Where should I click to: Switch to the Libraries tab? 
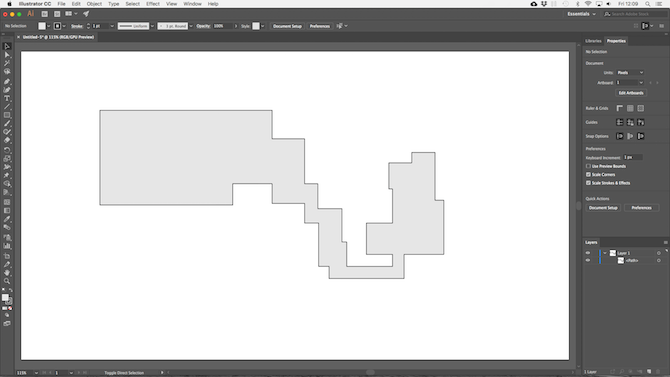pyautogui.click(x=593, y=41)
